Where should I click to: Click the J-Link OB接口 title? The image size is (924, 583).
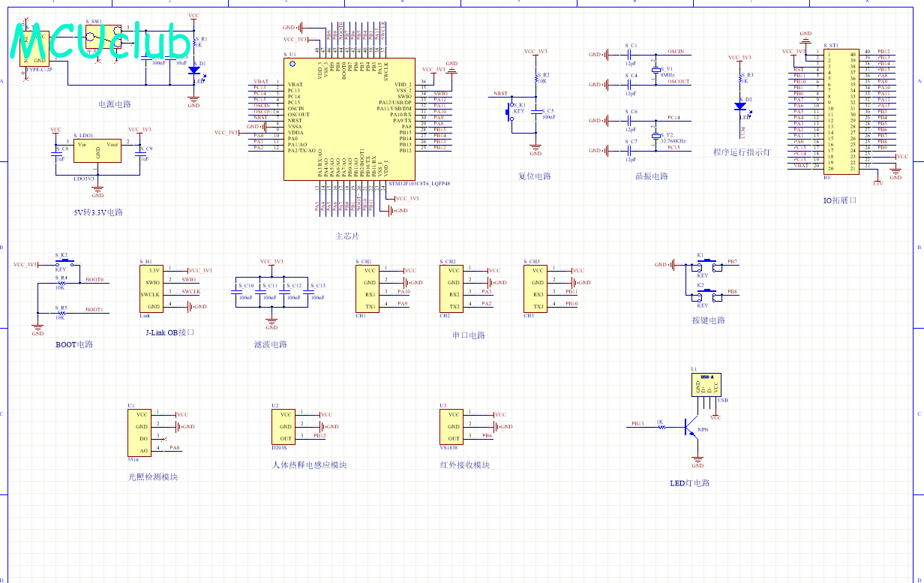tap(170, 332)
